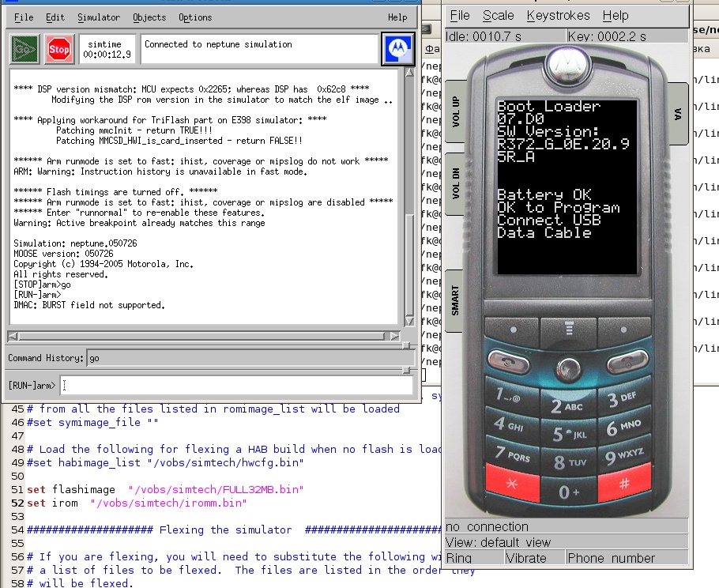Open the Keystrokes menu in phone window
The width and height of the screenshot is (719, 588).
click(558, 16)
